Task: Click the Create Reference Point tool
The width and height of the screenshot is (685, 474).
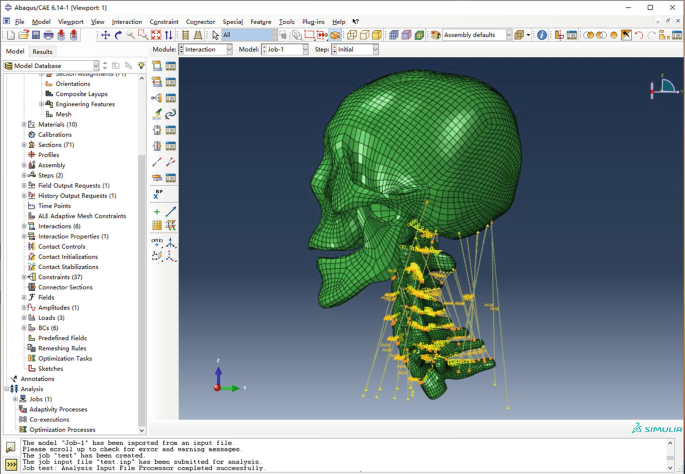Action: (x=157, y=194)
